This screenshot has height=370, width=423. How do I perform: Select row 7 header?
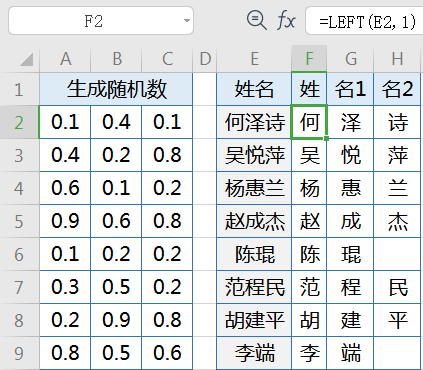pos(19,287)
